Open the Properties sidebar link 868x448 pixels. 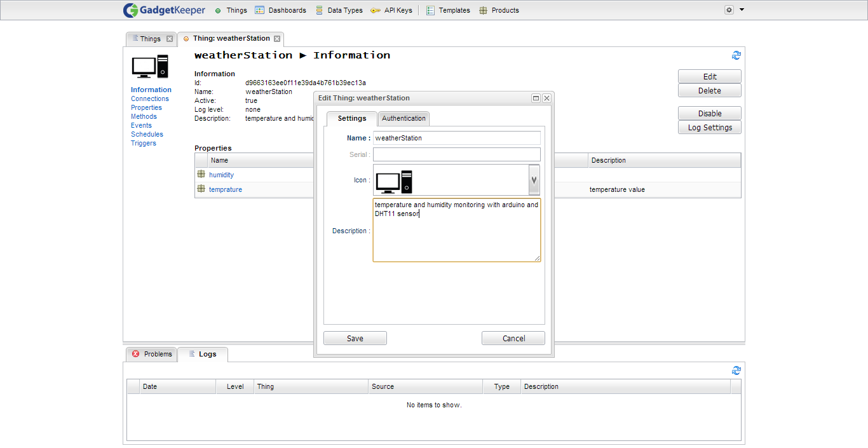tap(146, 107)
